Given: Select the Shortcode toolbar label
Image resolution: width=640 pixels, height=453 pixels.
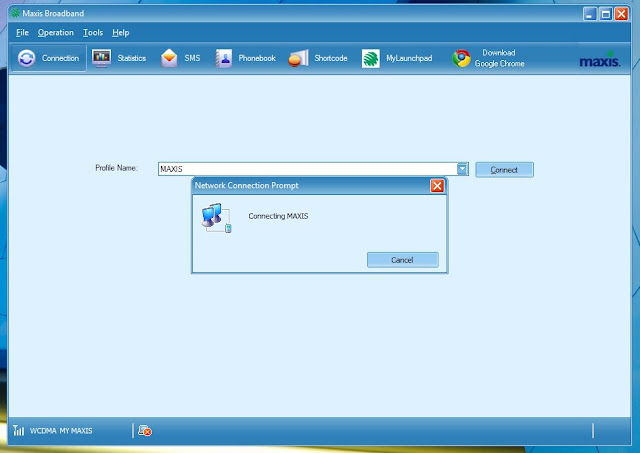Looking at the screenshot, I should pos(331,58).
